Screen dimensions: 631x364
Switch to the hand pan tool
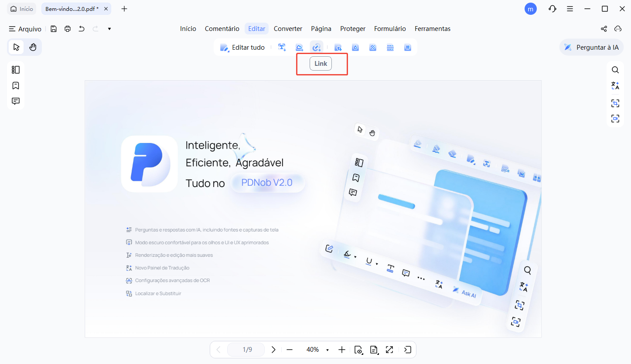point(33,47)
